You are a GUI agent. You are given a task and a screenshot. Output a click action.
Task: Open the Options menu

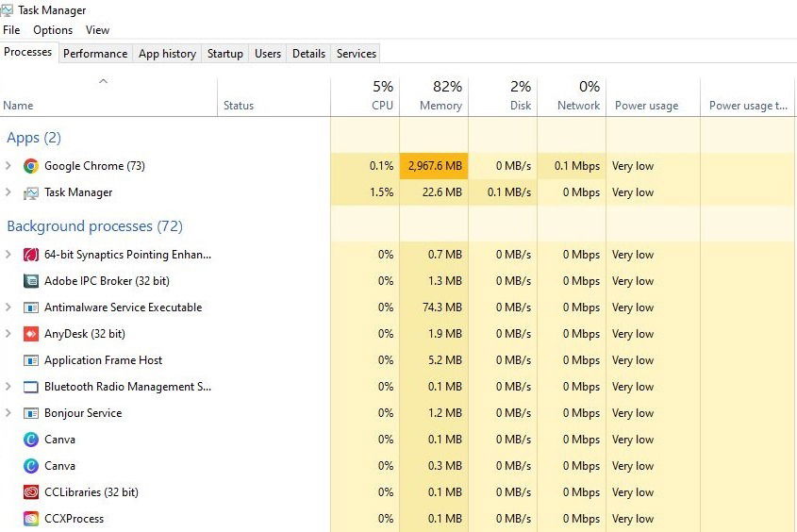pos(53,30)
